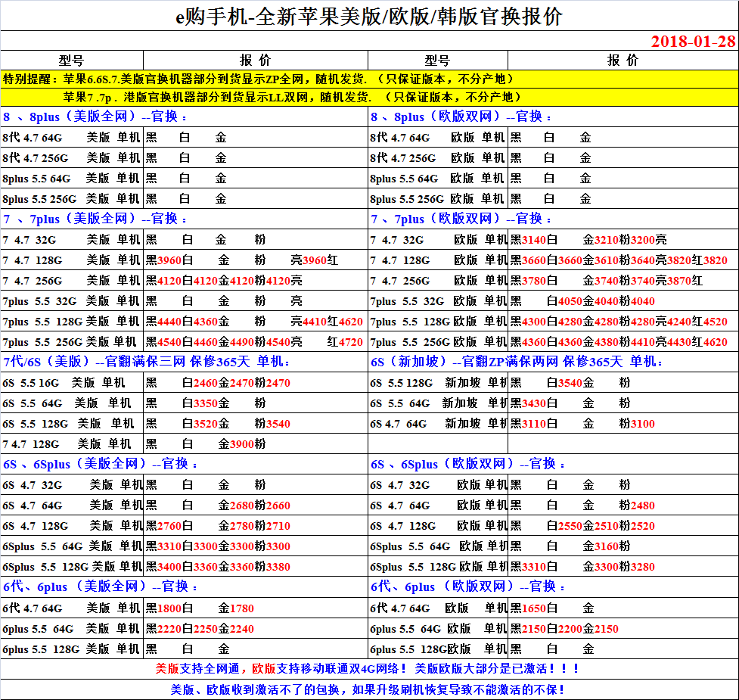Click price "黑3140" in 7 4.7 32G 欧版 row
The height and width of the screenshot is (700, 739).
(x=528, y=239)
